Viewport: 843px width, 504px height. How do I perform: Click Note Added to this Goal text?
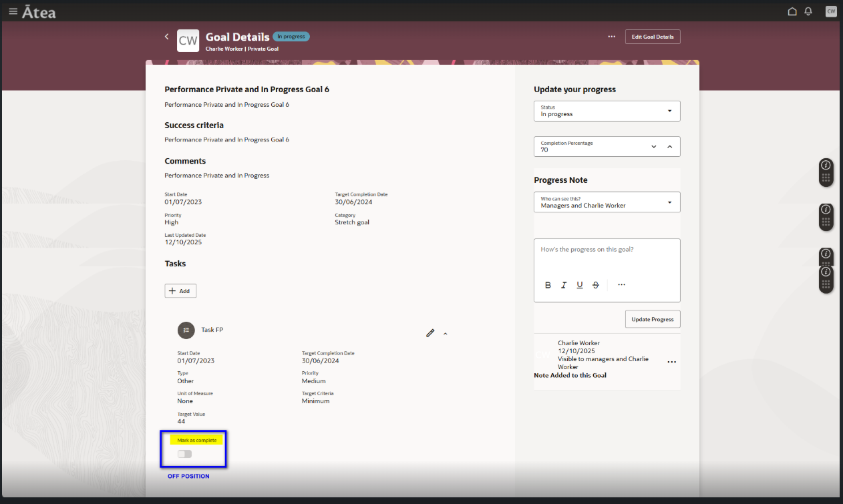[x=570, y=376]
